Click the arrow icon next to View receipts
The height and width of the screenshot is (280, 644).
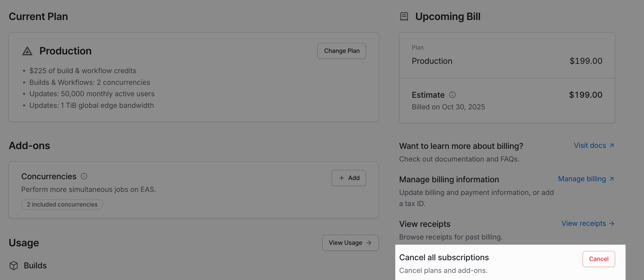612,224
